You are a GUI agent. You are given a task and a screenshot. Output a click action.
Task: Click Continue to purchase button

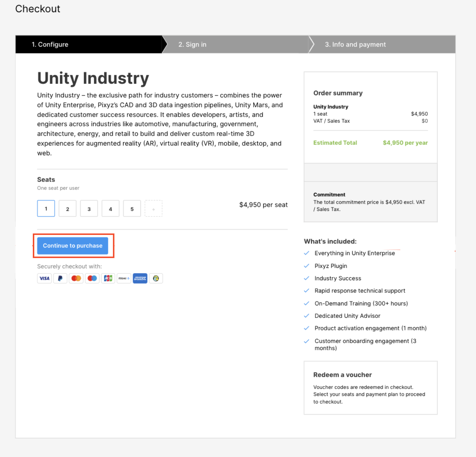tap(73, 246)
